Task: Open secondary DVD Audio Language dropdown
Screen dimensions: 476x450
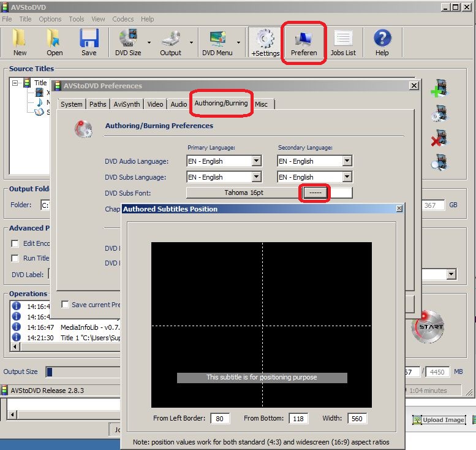Action: click(x=347, y=161)
